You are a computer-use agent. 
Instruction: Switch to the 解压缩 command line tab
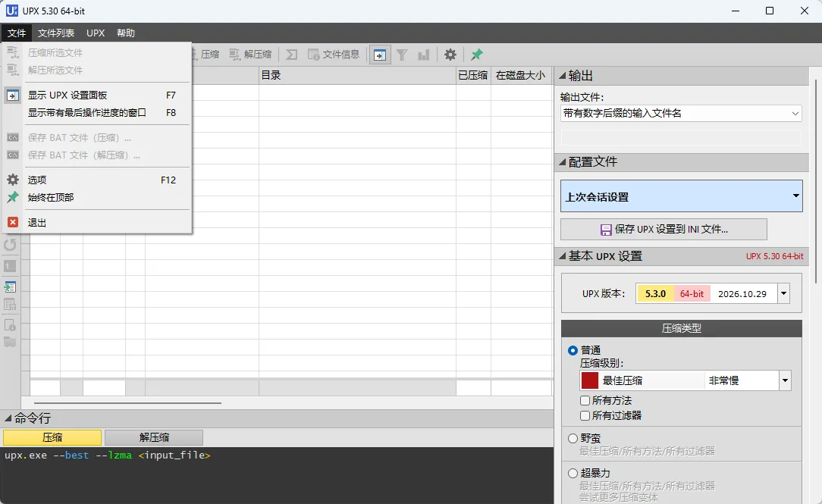click(154, 437)
